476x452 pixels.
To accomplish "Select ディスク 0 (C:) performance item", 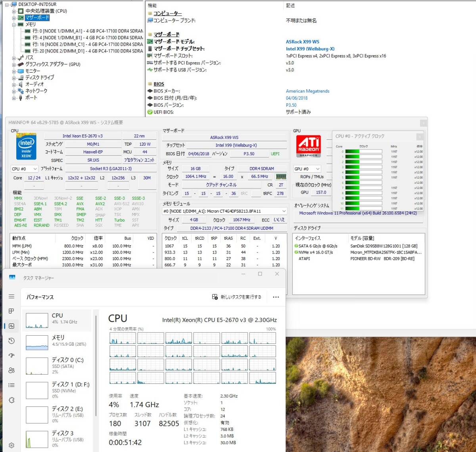I will (x=58, y=365).
